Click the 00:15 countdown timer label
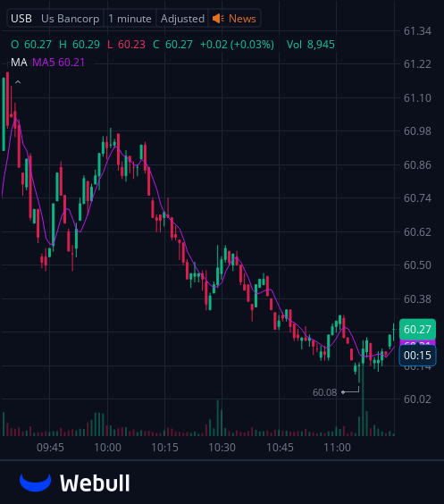 click(417, 356)
